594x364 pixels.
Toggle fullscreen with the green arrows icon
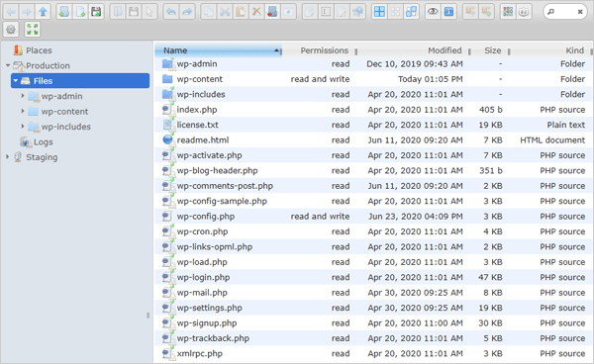[x=33, y=29]
